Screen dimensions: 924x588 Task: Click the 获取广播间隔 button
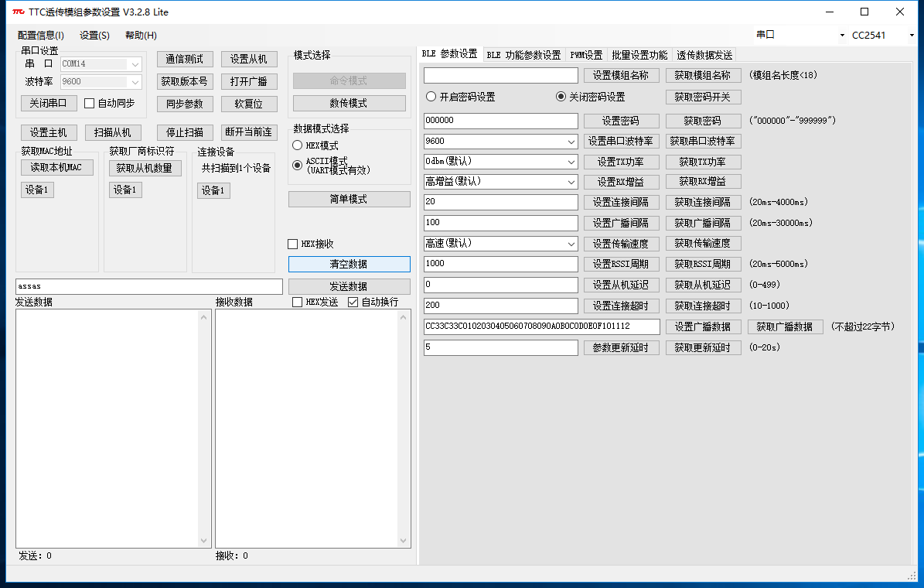click(704, 223)
